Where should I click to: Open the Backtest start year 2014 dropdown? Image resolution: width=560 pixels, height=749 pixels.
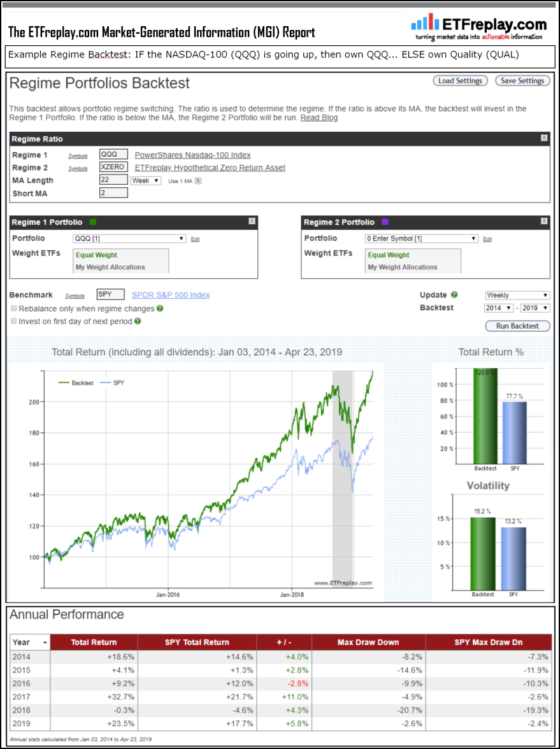coord(499,308)
